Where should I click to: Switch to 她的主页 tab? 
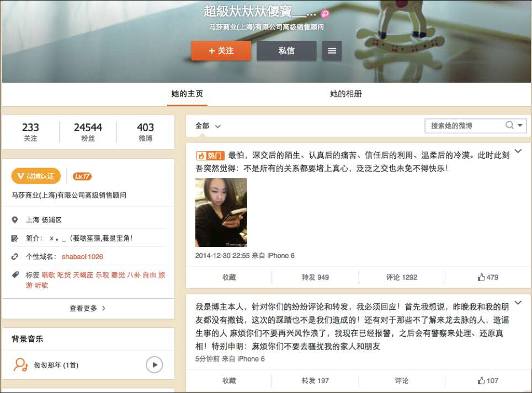click(x=187, y=94)
